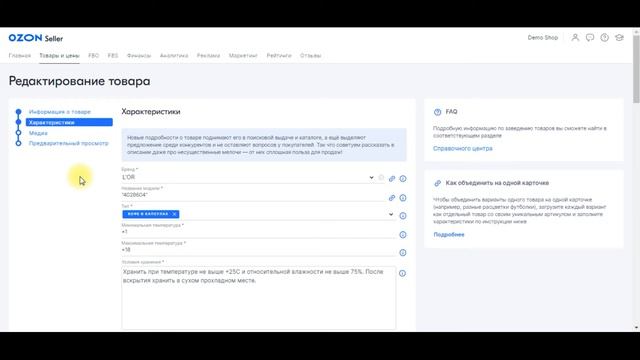Click the maximum temperature field '+18'
This screenshot has width=640, height=360.
point(258,250)
